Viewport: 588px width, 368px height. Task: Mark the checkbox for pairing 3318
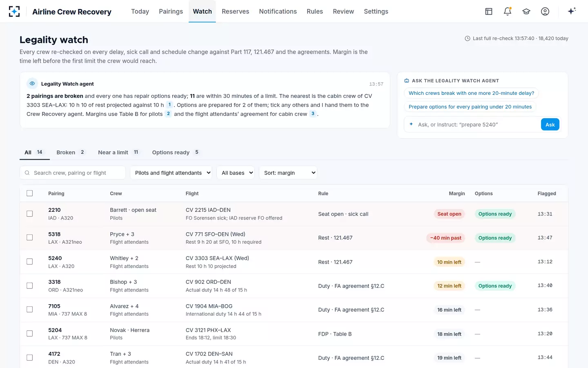click(30, 286)
